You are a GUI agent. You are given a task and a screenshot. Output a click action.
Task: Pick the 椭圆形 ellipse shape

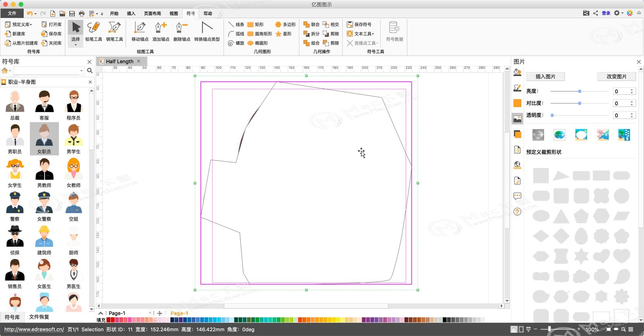[258, 43]
